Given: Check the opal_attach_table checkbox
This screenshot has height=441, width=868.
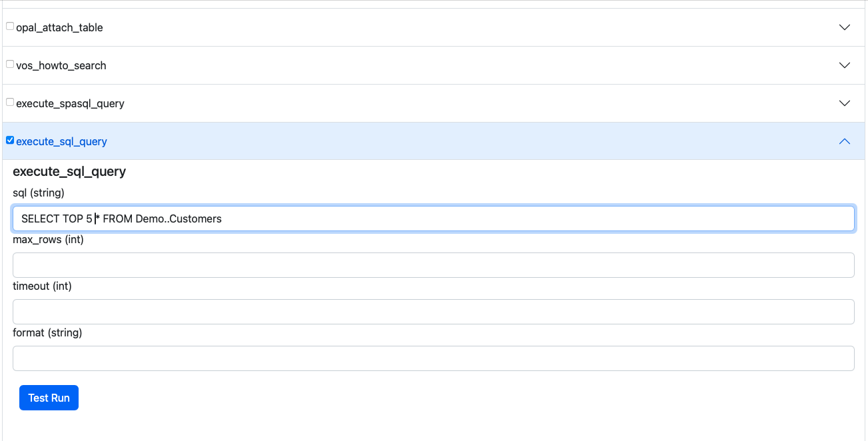Looking at the screenshot, I should (10, 27).
